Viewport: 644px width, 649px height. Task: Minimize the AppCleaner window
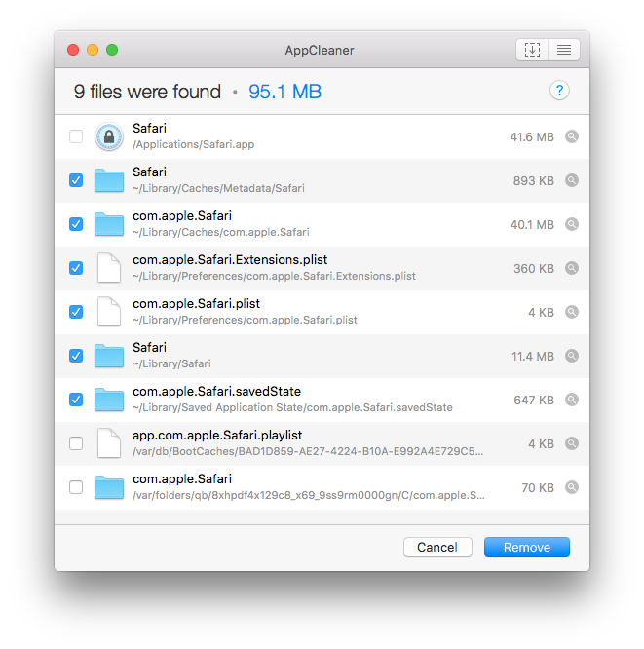coord(93,50)
